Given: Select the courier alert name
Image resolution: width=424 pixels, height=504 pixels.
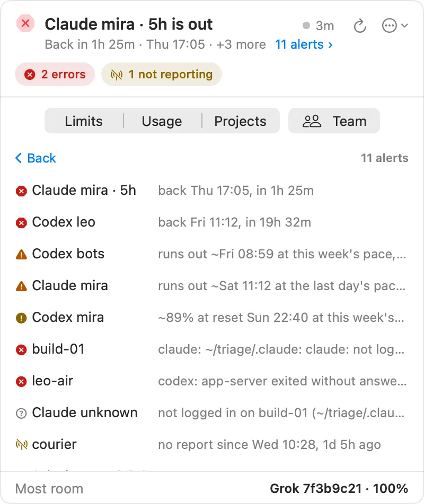Looking at the screenshot, I should [55, 444].
